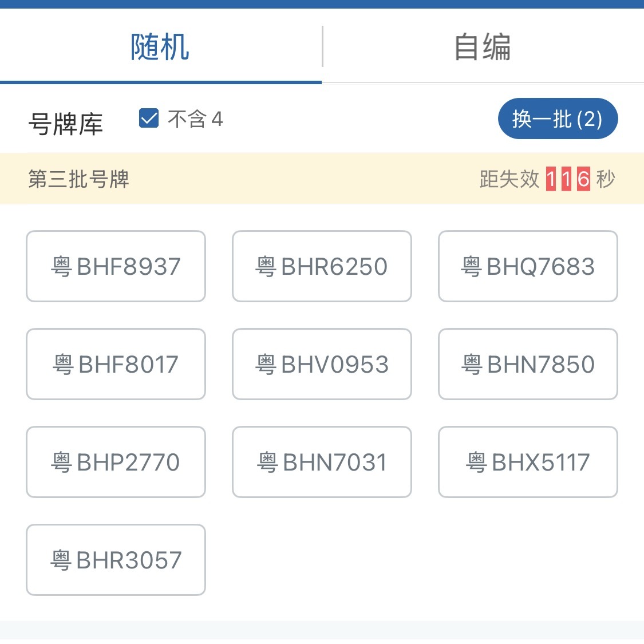Viewport: 644px width, 644px height.
Task: Pick plate 粤BHN7850
Action: (x=528, y=364)
